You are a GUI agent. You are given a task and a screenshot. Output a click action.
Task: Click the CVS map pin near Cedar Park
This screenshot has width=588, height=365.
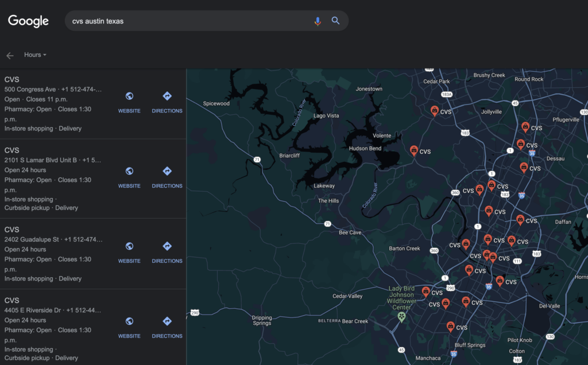[435, 110]
